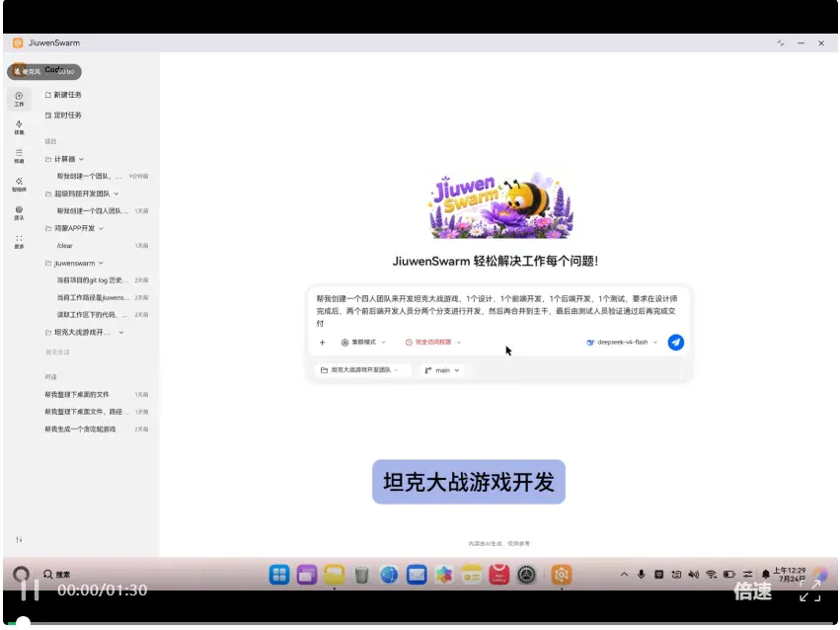Click the muted microphone recording pill

[x=44, y=71]
